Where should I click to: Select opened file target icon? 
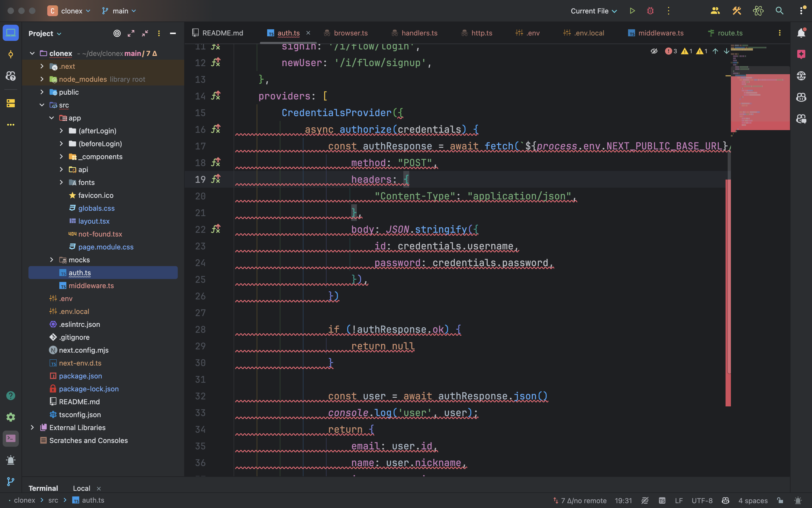(117, 33)
